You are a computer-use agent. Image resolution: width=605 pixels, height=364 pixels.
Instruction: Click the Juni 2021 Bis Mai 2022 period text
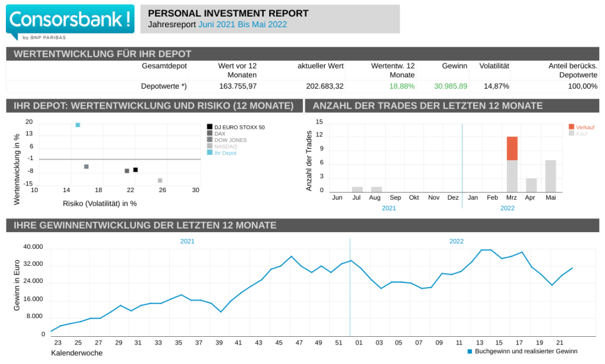(x=242, y=24)
